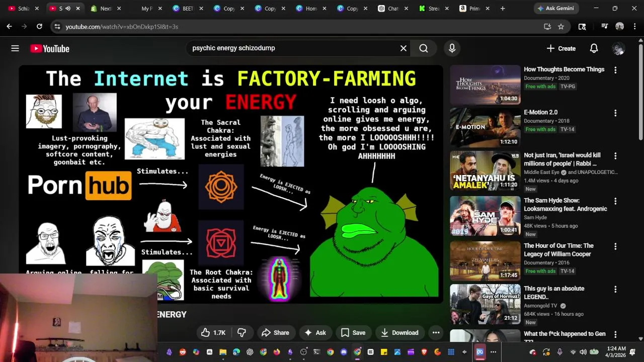Viewport: 644px width, 362px height.
Task: Open options for What the f*ck happened video
Action: [615, 335]
